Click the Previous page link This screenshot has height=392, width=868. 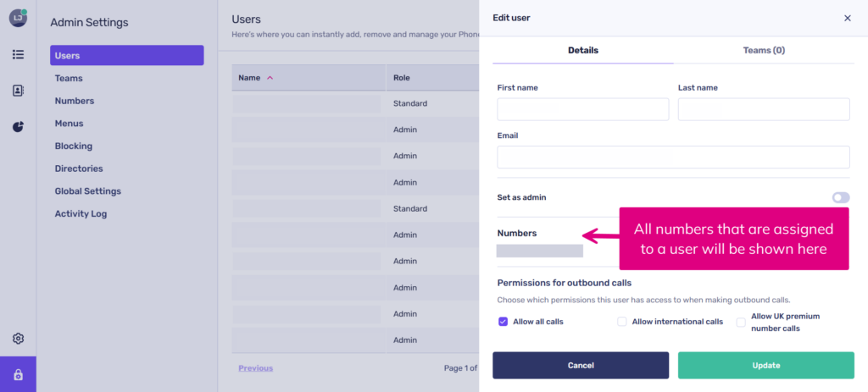pyautogui.click(x=255, y=368)
